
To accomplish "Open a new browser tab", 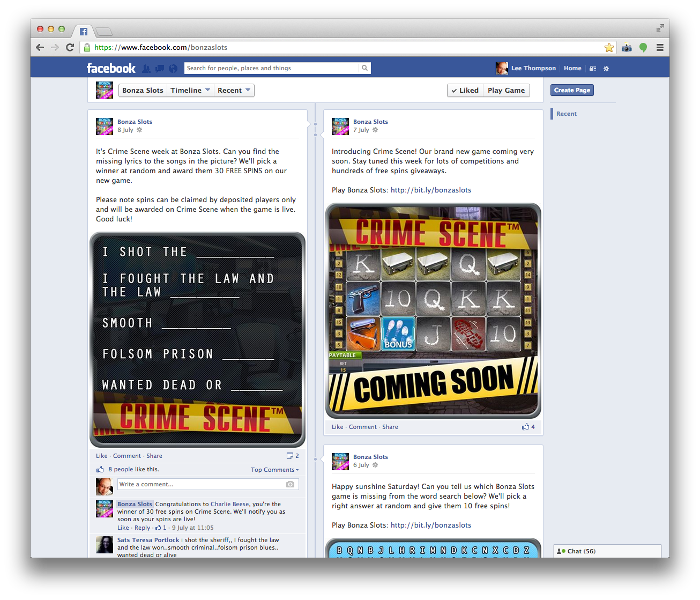I will point(104,32).
